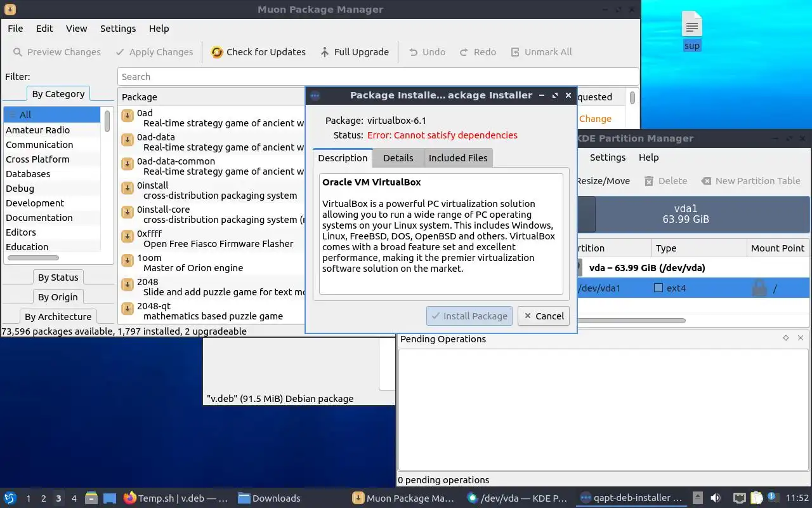Click the Apply Changes toolbar button
Viewport: 812px width, 508px height.
154,52
